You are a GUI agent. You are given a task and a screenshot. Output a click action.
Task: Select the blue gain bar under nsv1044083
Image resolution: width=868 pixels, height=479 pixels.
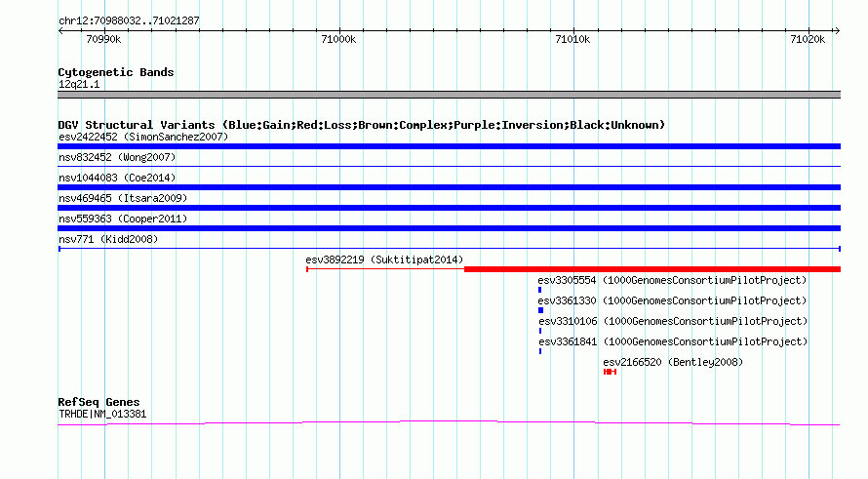click(x=449, y=187)
